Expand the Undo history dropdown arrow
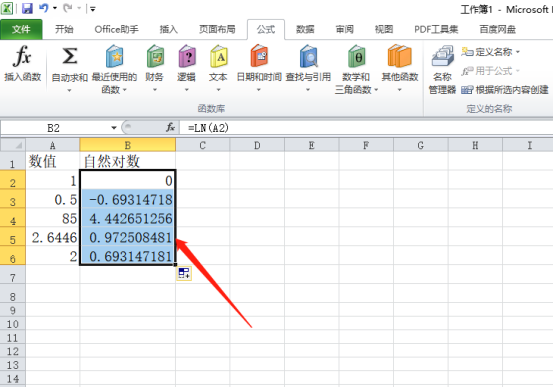The width and height of the screenshot is (554, 388). coord(55,8)
